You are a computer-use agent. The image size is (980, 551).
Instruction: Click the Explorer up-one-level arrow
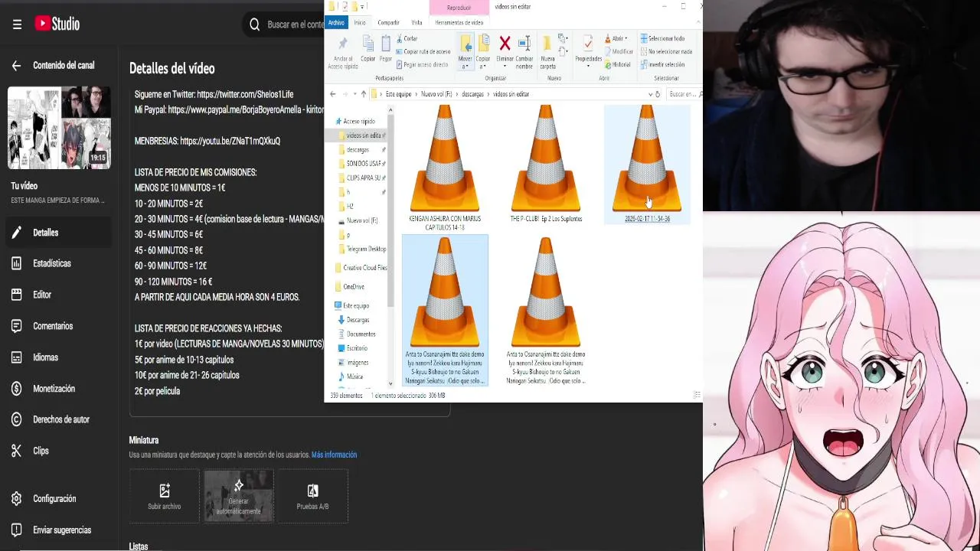[364, 94]
